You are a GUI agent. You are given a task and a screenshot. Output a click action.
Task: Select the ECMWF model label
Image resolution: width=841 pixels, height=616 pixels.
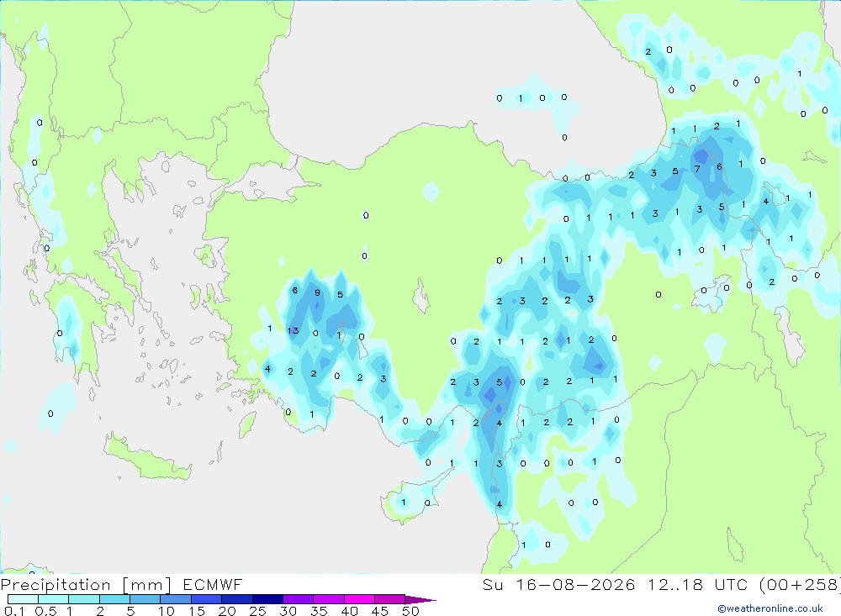coord(213,584)
